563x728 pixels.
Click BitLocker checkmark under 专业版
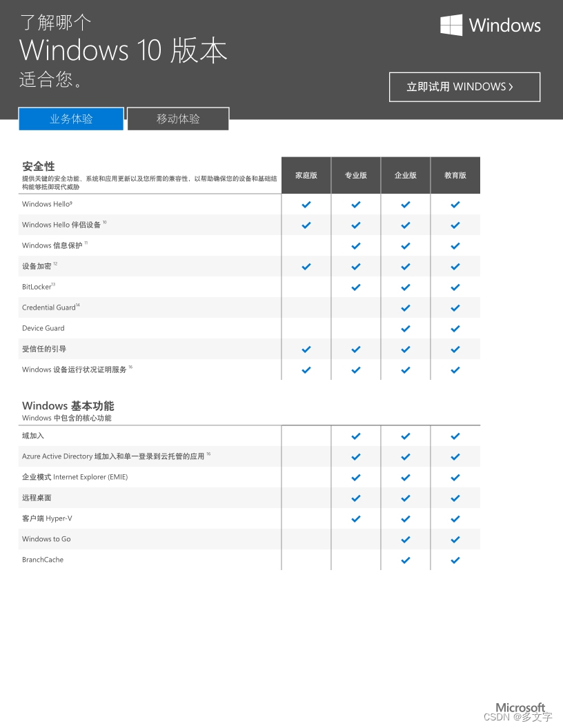(356, 287)
